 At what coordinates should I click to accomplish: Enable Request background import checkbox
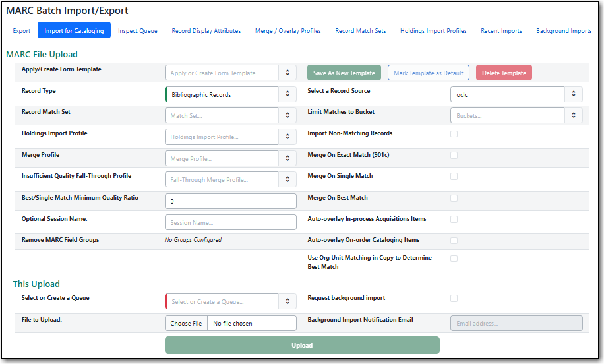[x=454, y=299]
